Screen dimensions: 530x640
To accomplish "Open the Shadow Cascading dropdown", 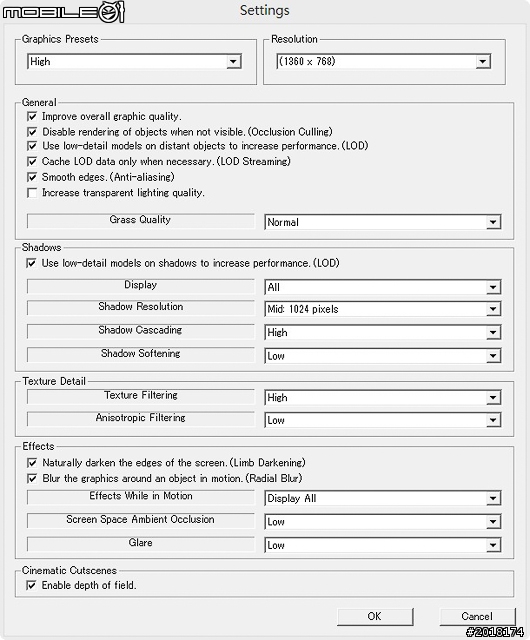I will (x=383, y=332).
